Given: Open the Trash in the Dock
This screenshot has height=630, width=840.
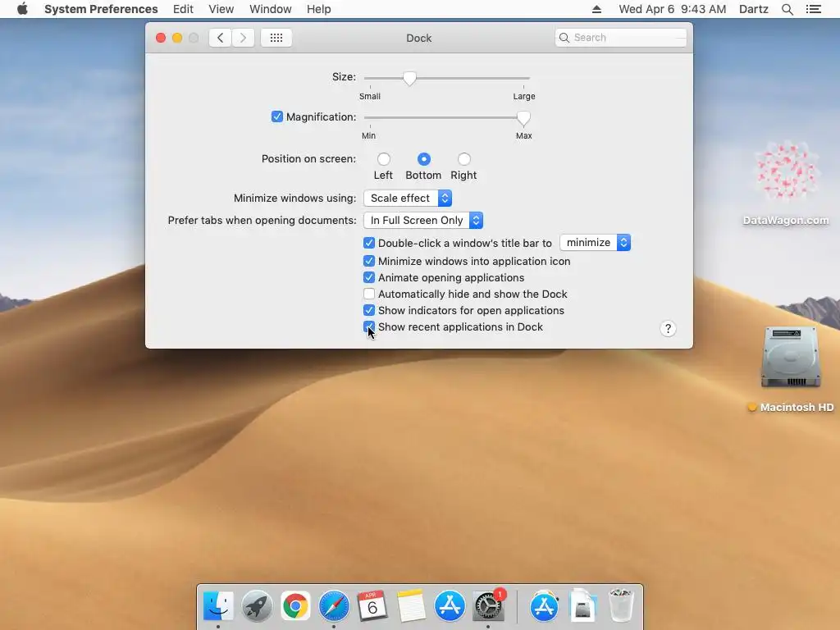Looking at the screenshot, I should pyautogui.click(x=622, y=606).
